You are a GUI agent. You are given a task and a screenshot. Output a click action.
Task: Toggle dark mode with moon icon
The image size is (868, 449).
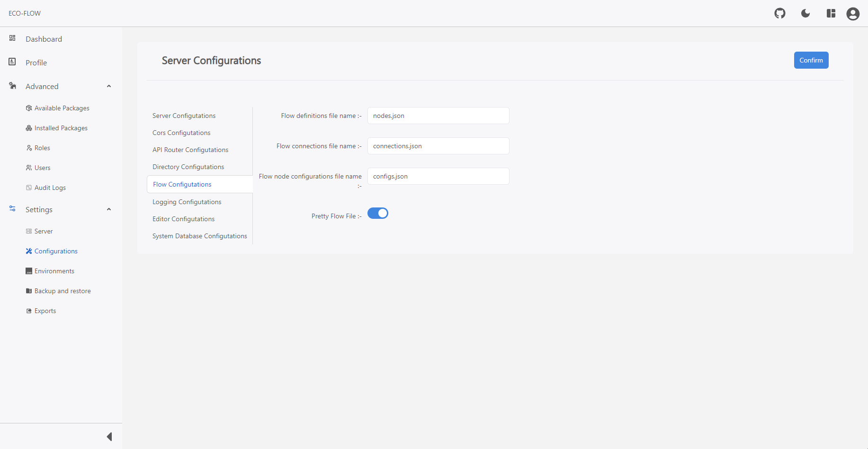coord(805,13)
